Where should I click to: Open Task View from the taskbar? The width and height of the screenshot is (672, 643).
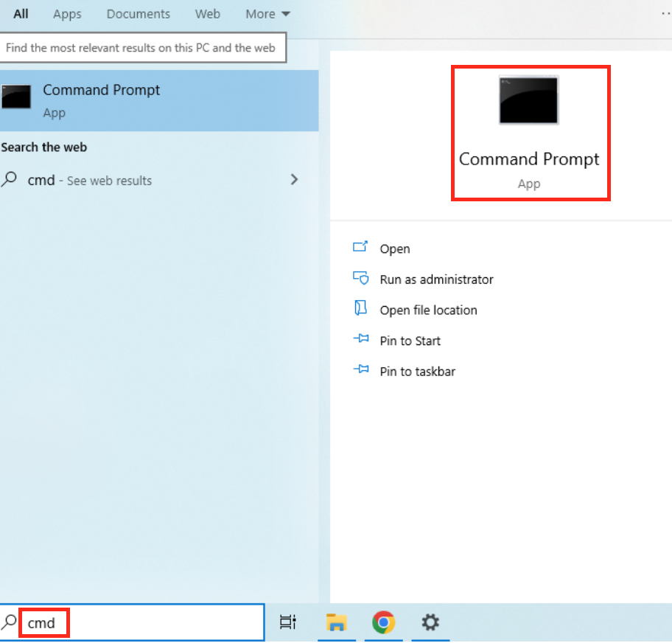pyautogui.click(x=287, y=622)
